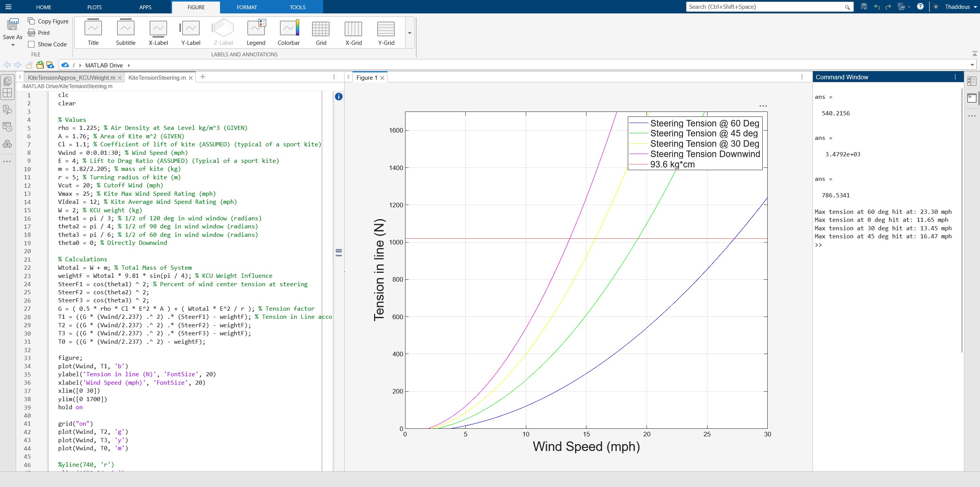The height and width of the screenshot is (487, 980).
Task: Select the Figure 1 tab
Action: pos(367,77)
